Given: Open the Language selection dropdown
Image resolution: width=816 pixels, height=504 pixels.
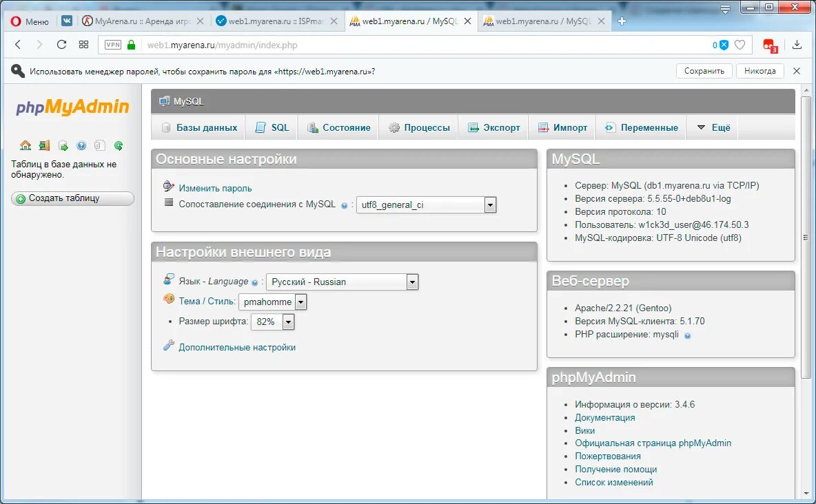Looking at the screenshot, I should [x=342, y=282].
